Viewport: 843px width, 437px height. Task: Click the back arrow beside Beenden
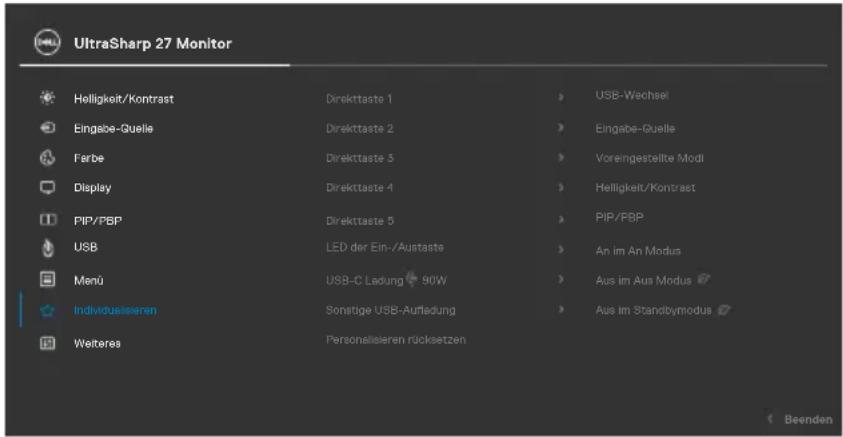pyautogui.click(x=770, y=418)
